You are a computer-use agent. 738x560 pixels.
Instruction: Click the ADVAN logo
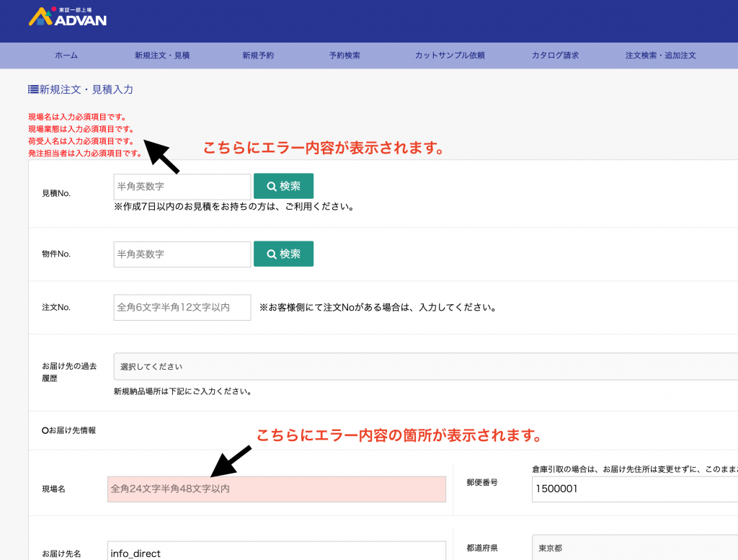pos(67,17)
